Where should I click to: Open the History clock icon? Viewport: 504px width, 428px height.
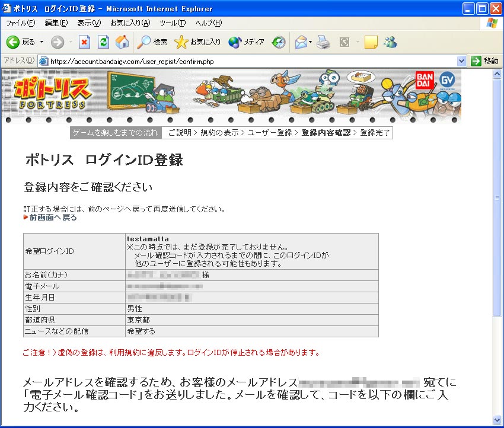(279, 42)
